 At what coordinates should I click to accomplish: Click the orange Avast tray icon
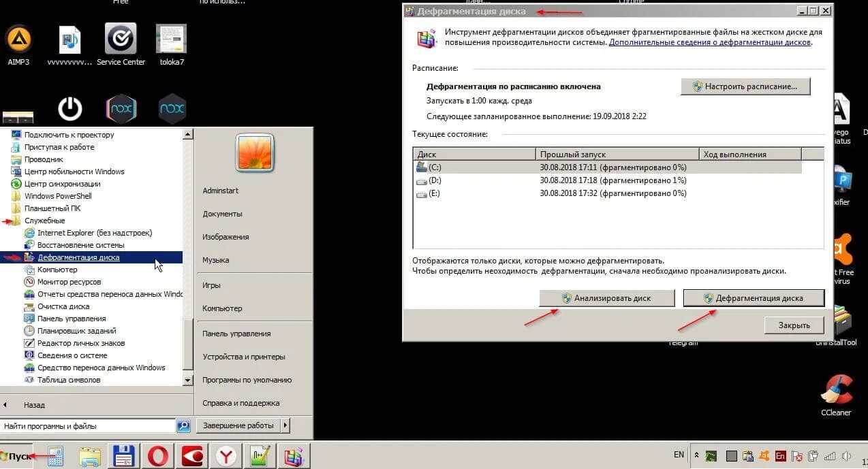click(764, 455)
